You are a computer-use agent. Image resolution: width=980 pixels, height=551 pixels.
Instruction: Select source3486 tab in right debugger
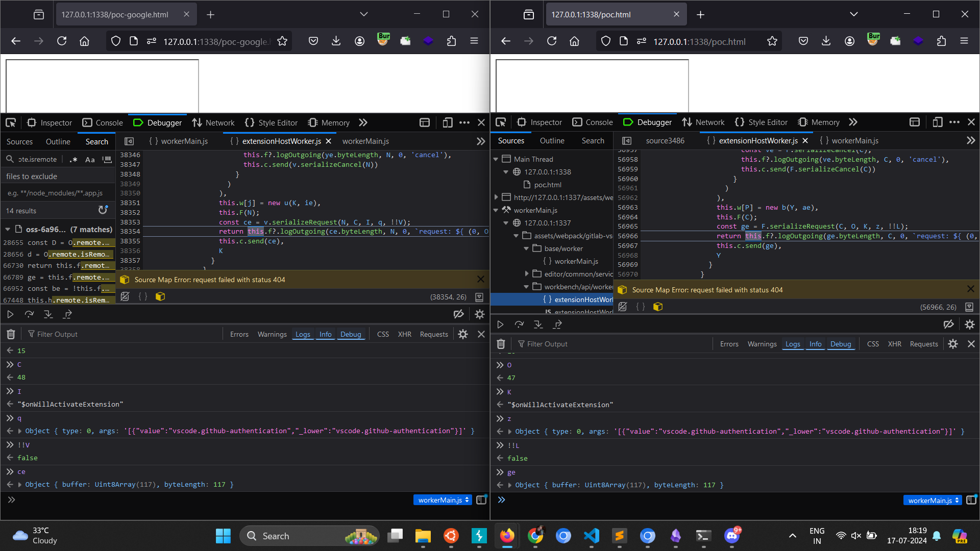[665, 141]
